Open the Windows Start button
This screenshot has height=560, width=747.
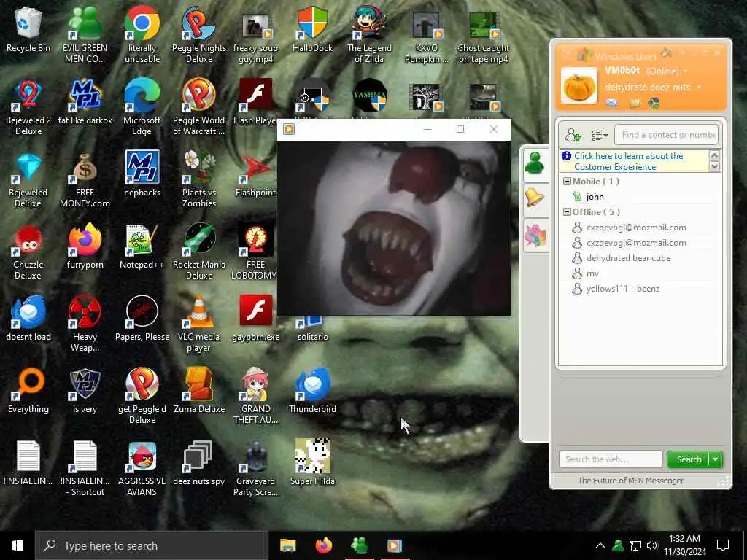(18, 545)
